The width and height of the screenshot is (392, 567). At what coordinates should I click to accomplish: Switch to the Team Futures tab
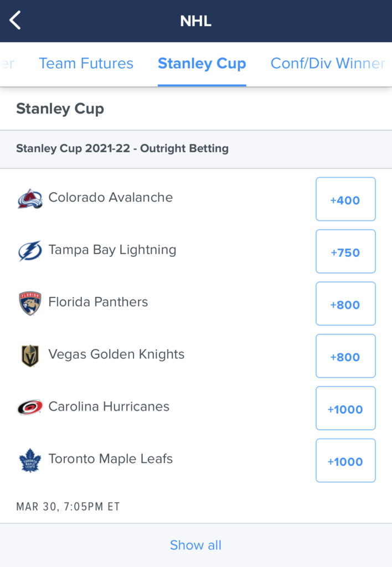[x=86, y=63]
